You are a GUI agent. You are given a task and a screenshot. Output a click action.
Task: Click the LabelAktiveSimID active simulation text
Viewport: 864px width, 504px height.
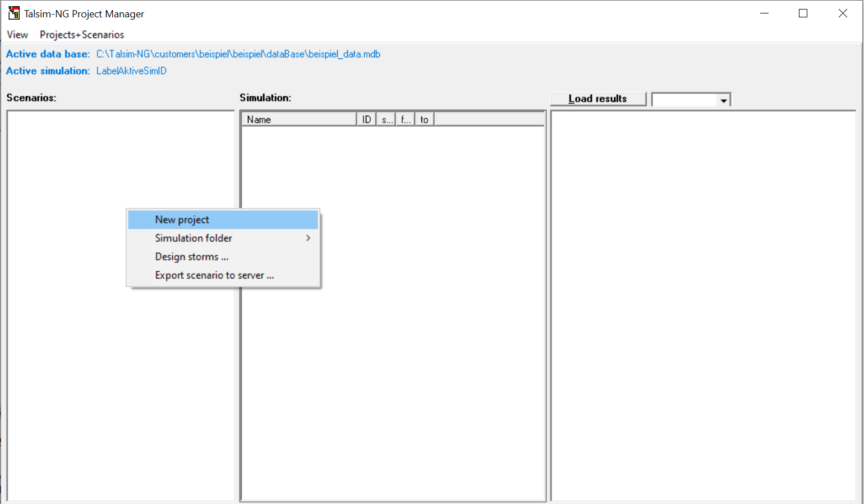(x=131, y=71)
